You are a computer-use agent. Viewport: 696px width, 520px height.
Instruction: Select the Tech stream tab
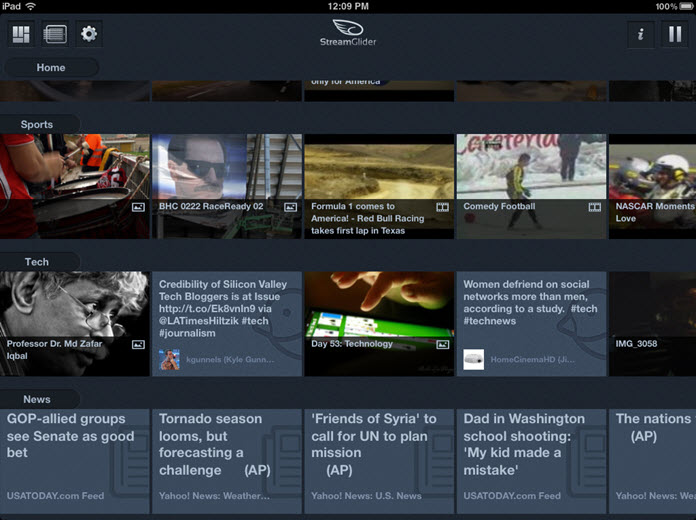click(x=37, y=262)
